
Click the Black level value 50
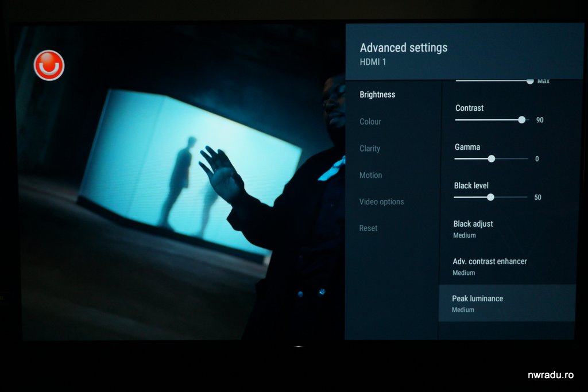(537, 197)
